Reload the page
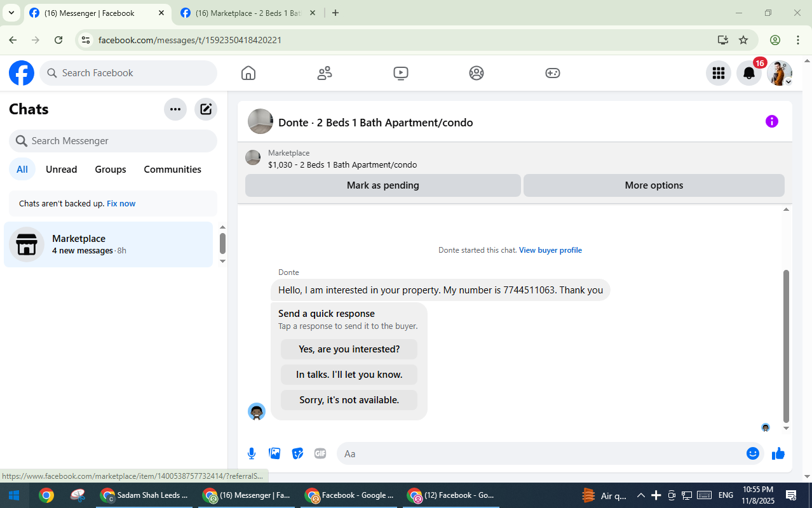 58,40
